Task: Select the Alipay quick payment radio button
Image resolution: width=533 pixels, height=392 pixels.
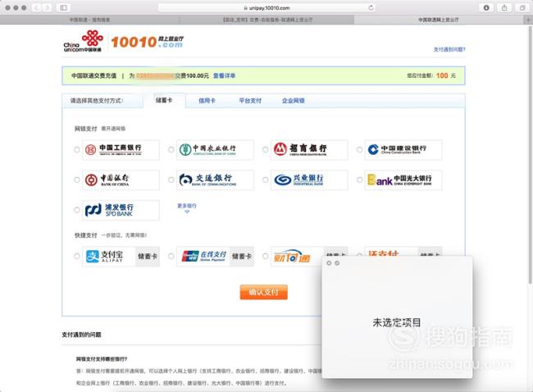Action: click(x=77, y=257)
